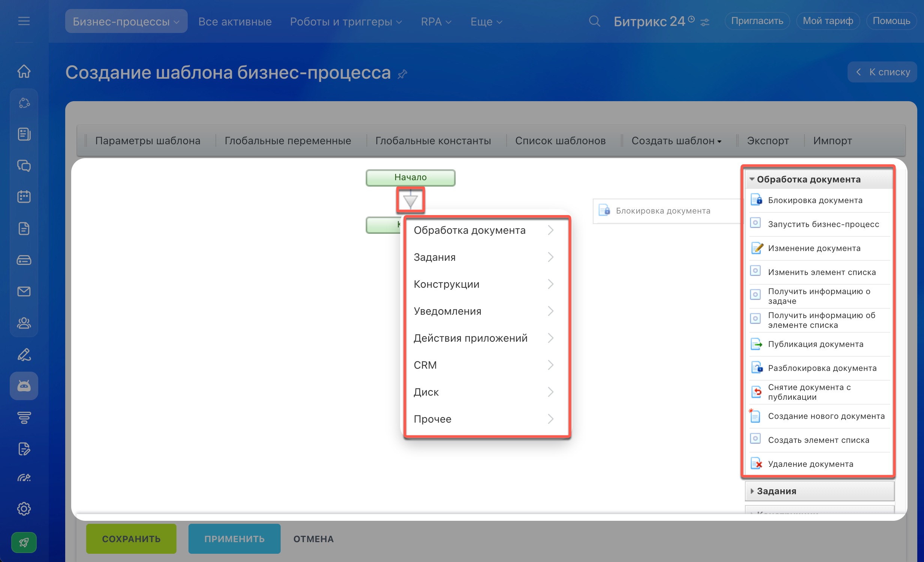Click the Пригласить button

[x=757, y=21]
